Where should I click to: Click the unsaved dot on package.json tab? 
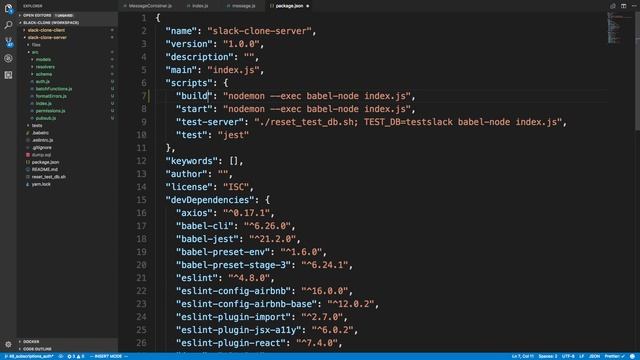coord(308,6)
